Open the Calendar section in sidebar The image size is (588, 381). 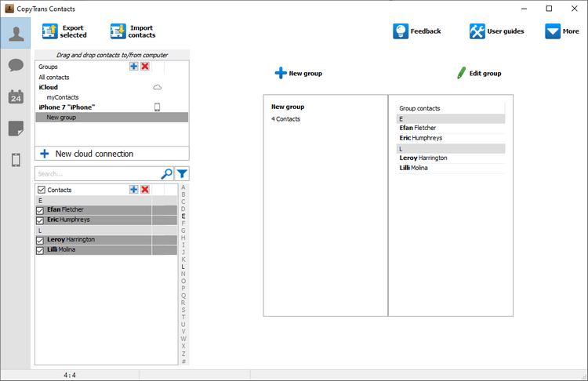16,97
